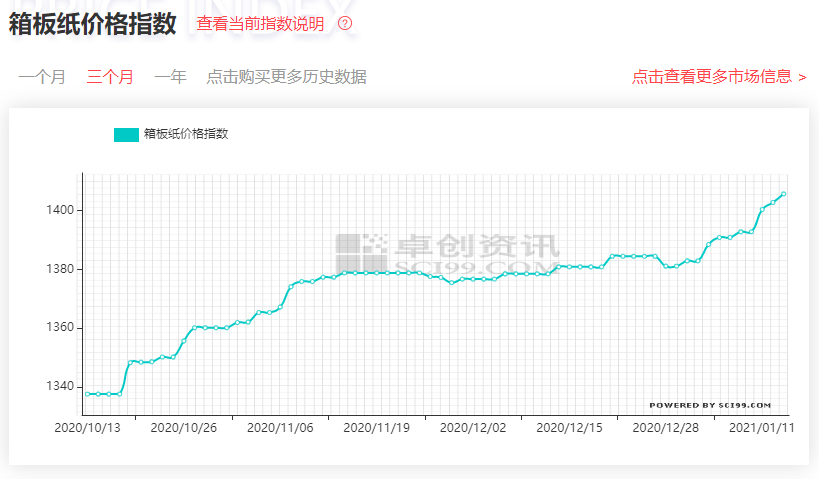Open 点击查看更多市场信息 link
This screenshot has height=479, width=819.
click(x=719, y=77)
